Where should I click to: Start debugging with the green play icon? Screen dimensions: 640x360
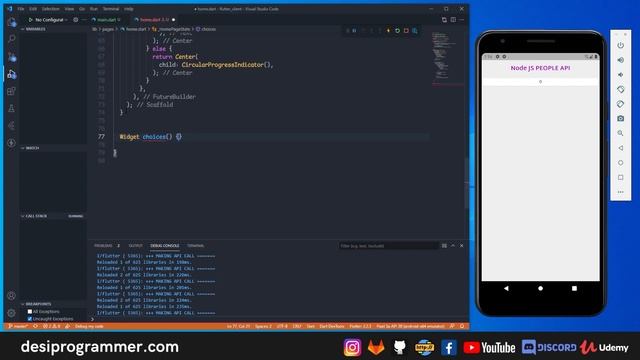(31, 20)
